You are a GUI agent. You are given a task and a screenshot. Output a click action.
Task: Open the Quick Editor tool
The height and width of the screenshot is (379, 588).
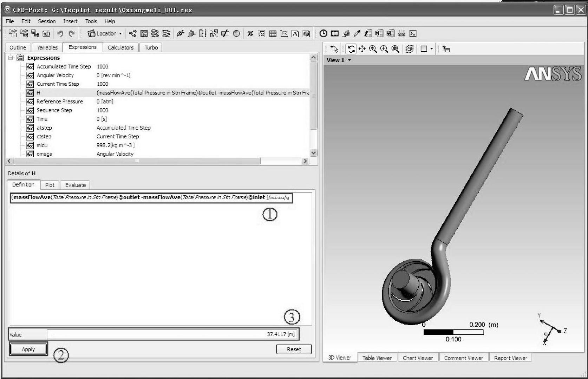pos(346,34)
